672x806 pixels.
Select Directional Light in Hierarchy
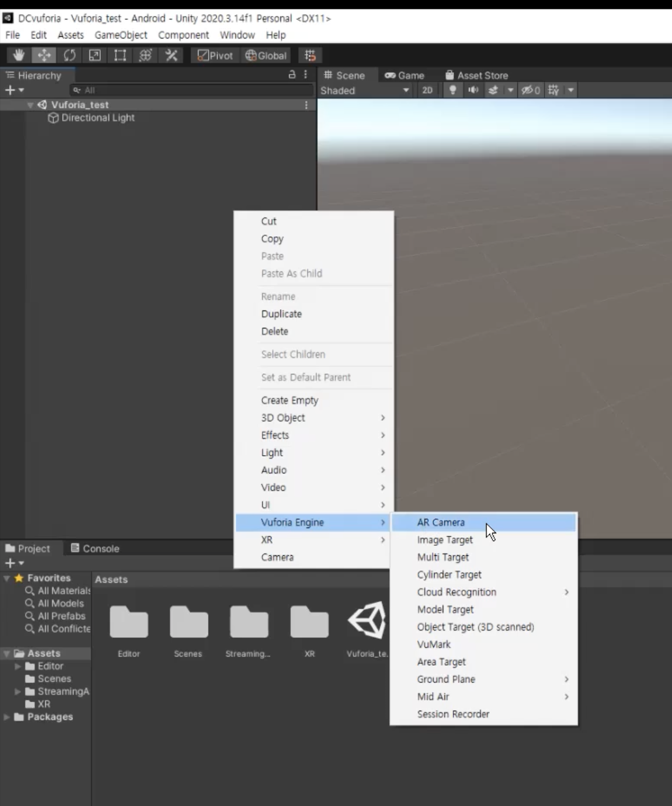(91, 118)
